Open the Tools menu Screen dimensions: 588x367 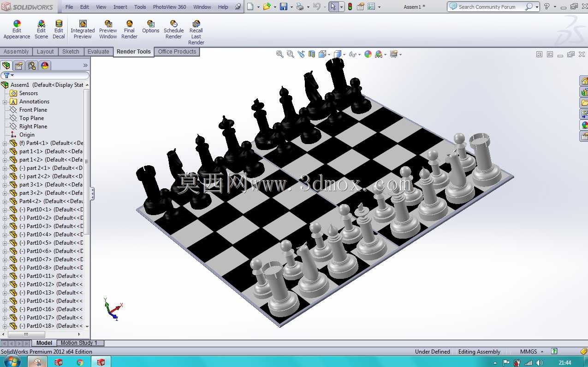[x=140, y=7]
